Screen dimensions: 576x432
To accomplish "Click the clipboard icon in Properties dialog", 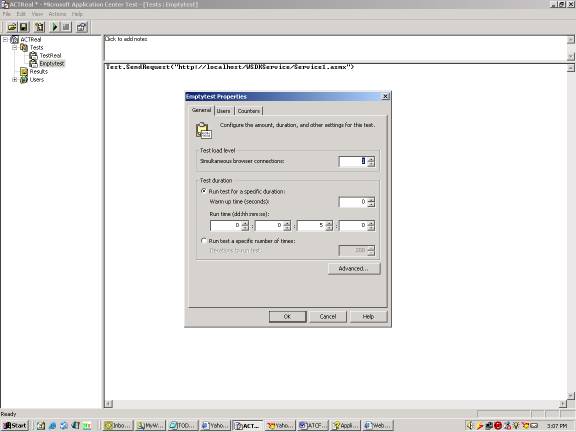I will pos(204,130).
